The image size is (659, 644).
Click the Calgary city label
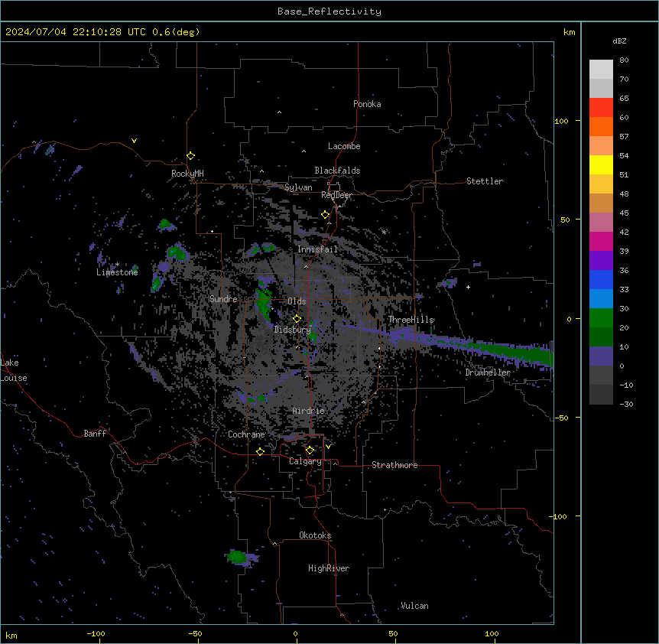(x=305, y=461)
